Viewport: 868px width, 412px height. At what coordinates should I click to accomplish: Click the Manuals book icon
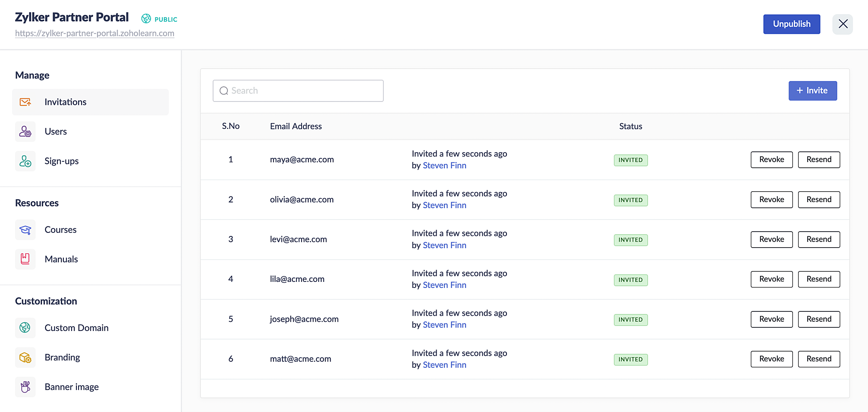point(25,259)
